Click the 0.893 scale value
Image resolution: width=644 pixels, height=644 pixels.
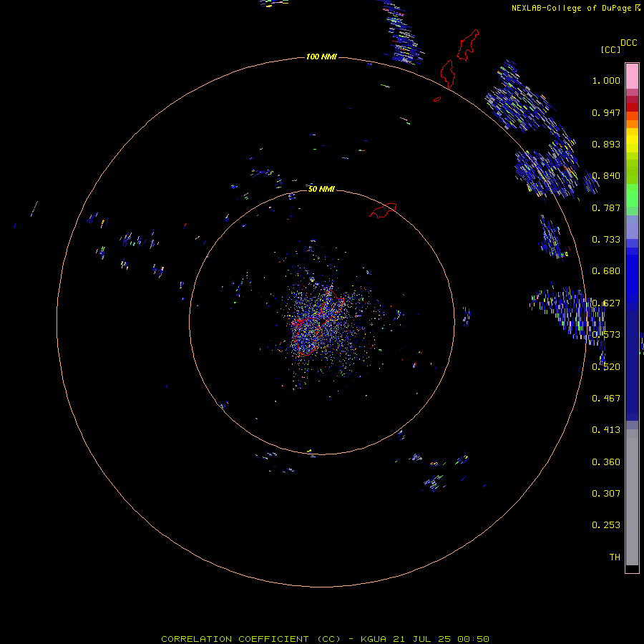tap(606, 144)
